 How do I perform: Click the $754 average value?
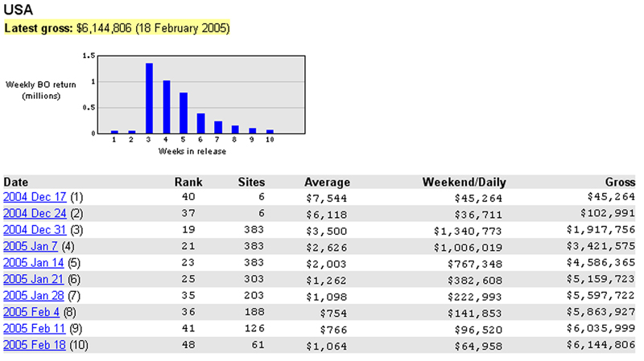coord(333,314)
